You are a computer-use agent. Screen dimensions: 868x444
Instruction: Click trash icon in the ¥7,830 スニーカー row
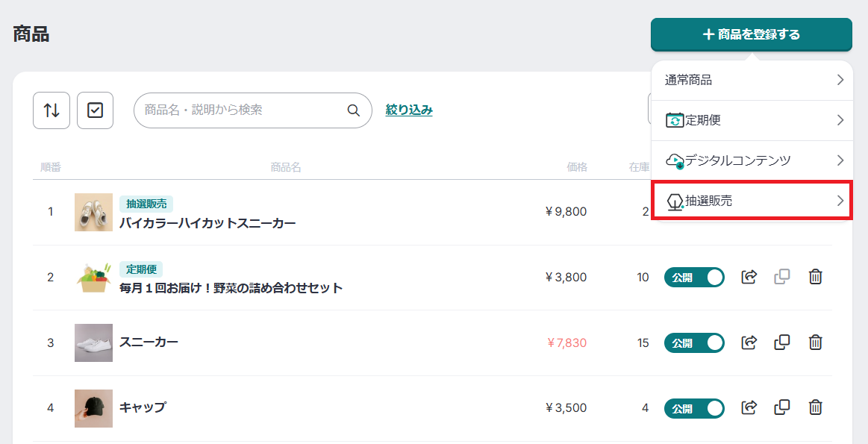click(815, 343)
